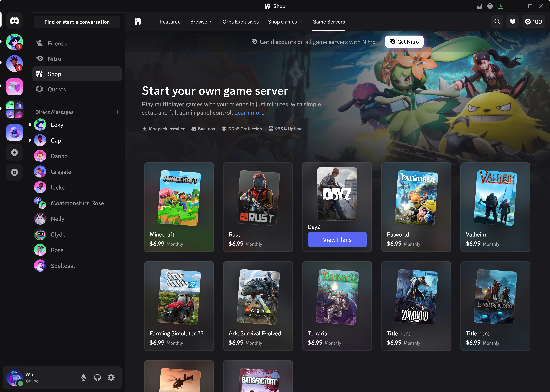Viewport: 550px width, 392px height.
Task: Open DM with Cap
Action: [77, 141]
